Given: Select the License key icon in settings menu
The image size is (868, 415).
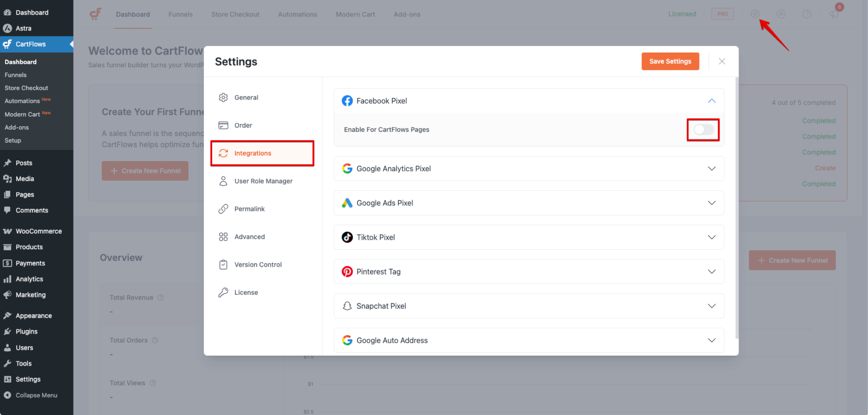Looking at the screenshot, I should tap(223, 292).
